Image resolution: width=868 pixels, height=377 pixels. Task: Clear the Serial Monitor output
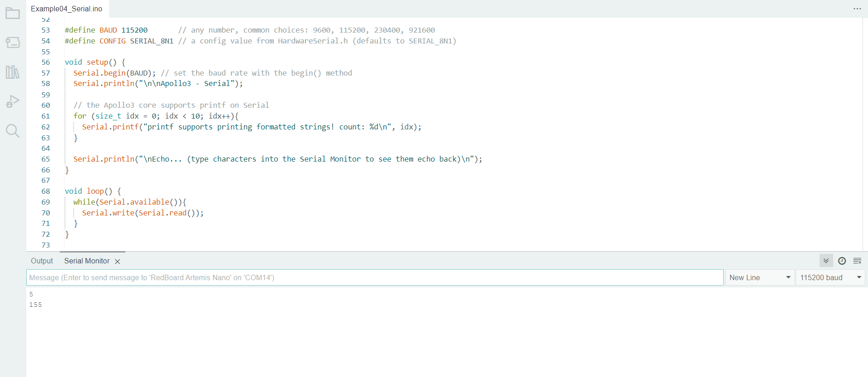857,261
